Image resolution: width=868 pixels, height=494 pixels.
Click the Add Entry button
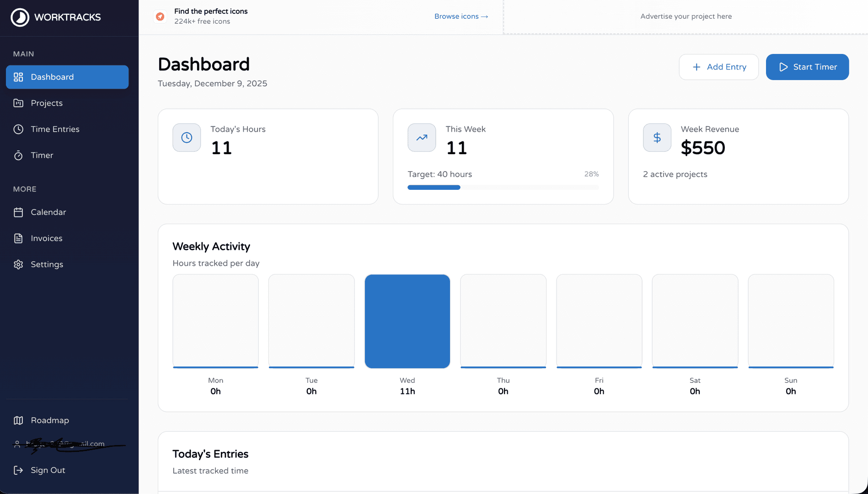(x=719, y=67)
